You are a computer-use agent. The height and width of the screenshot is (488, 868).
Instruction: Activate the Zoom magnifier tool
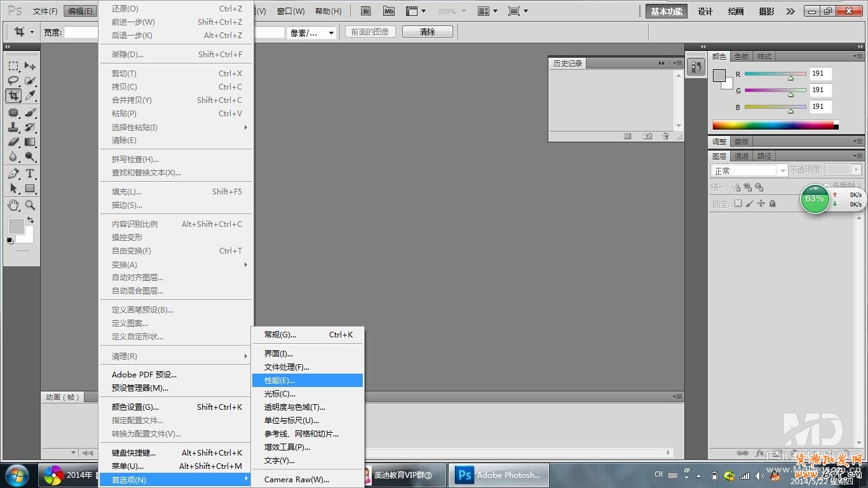[30, 205]
